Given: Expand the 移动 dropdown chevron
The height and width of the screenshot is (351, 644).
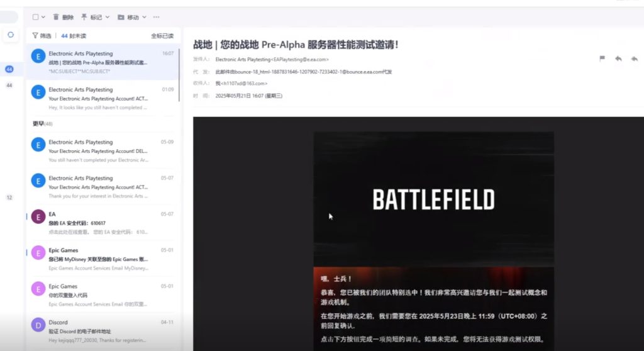Looking at the screenshot, I should point(144,17).
